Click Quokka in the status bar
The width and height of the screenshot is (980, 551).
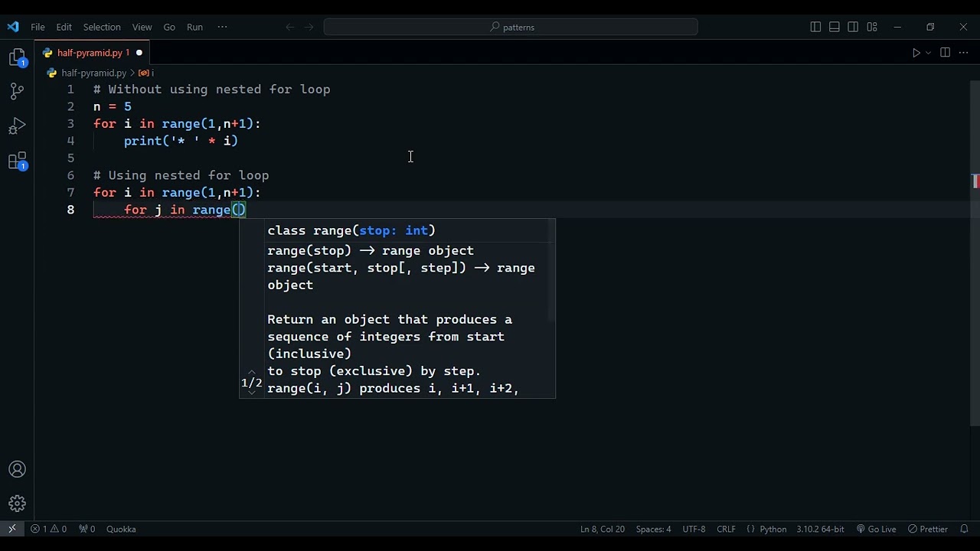tap(121, 529)
